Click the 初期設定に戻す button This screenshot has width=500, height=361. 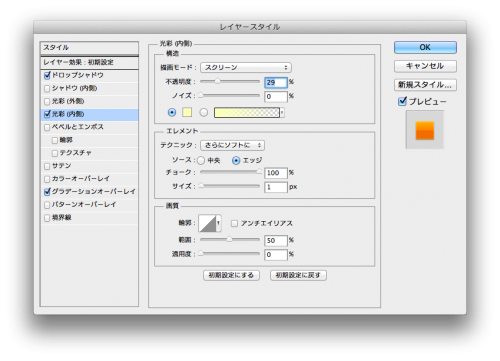[298, 275]
